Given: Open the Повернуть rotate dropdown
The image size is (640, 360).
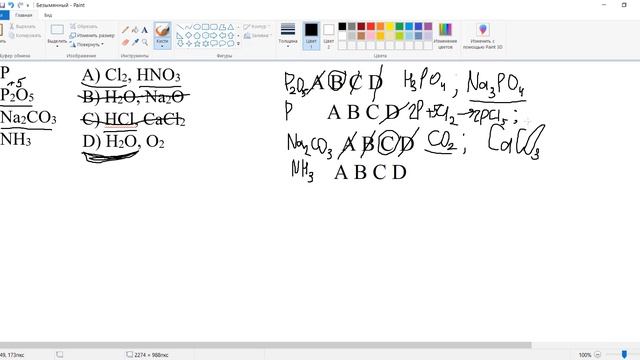Looking at the screenshot, I should coord(87,44).
